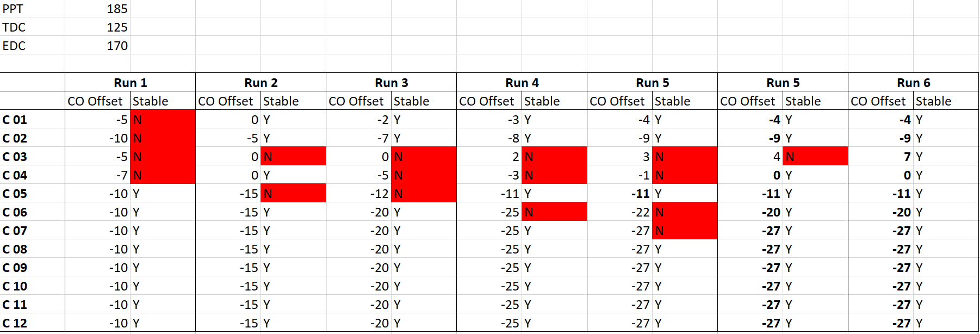Select red N cell for C 03 Run 2
This screenshot has width=980, height=334.
click(293, 157)
